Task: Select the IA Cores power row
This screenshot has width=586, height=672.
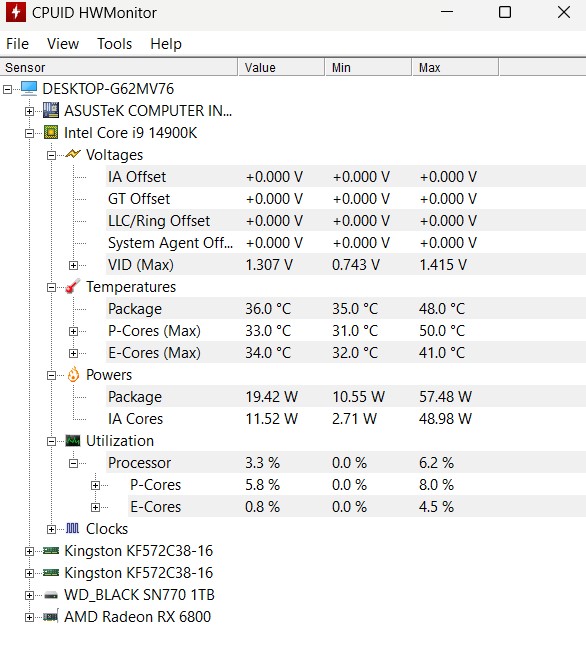Action: pyautogui.click(x=346, y=418)
